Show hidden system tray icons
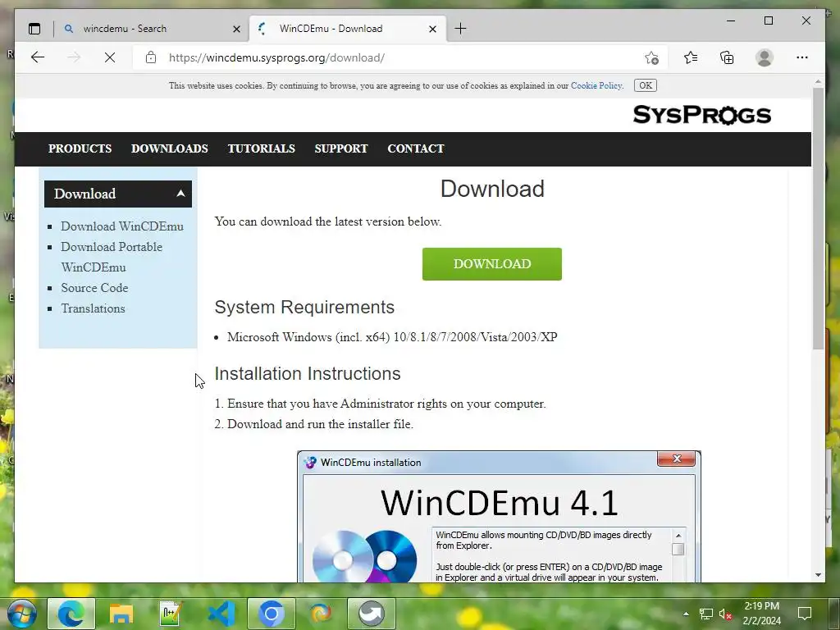The width and height of the screenshot is (840, 630). click(x=686, y=614)
